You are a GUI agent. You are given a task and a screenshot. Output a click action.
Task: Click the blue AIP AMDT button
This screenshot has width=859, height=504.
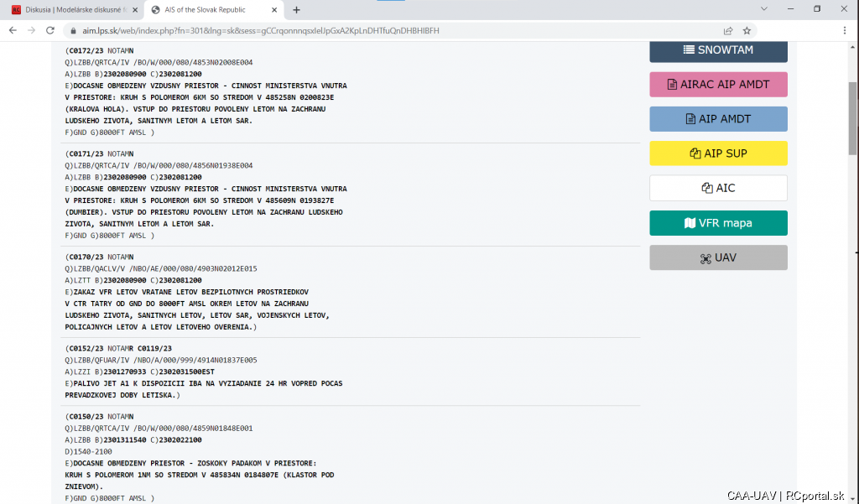click(x=718, y=119)
